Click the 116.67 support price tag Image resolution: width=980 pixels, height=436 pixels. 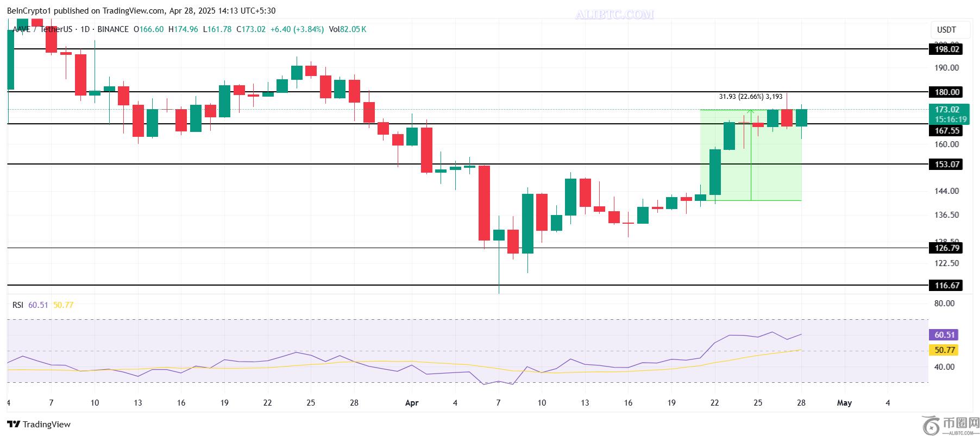click(x=946, y=285)
